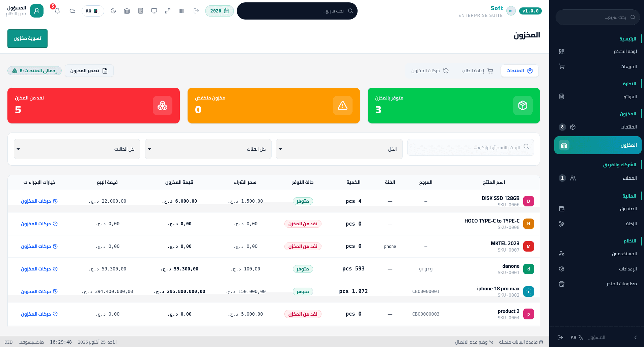644x347 pixels.
Task: Focus the top quick search field
Action: 297,11
